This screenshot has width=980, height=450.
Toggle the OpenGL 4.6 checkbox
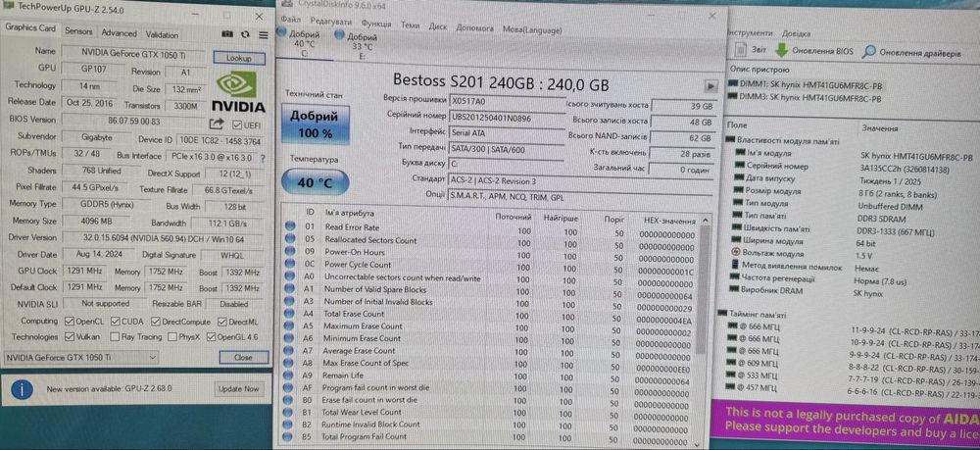[212, 337]
